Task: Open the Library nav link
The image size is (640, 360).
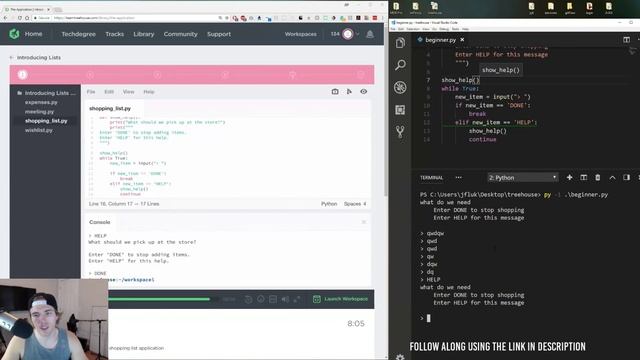Action: point(144,34)
